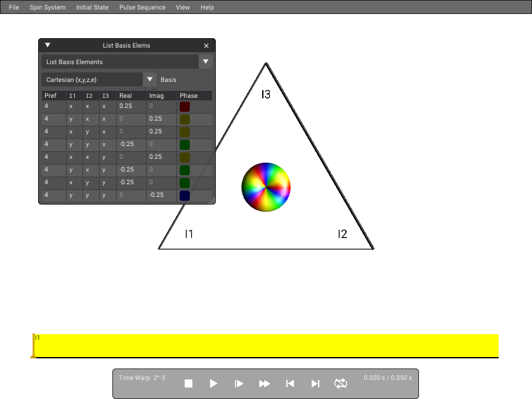Image resolution: width=532 pixels, height=399 pixels.
Task: Select the I2 spin label in the triangle
Action: 342,234
